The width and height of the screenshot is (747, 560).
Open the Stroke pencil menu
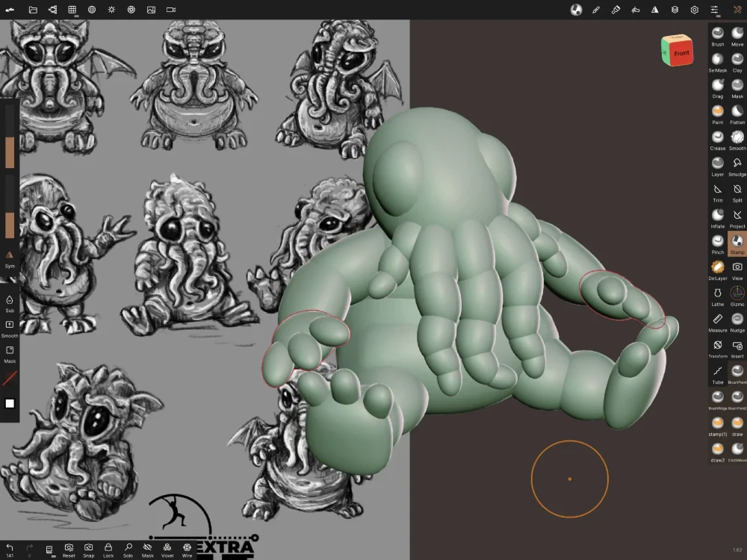(x=596, y=10)
